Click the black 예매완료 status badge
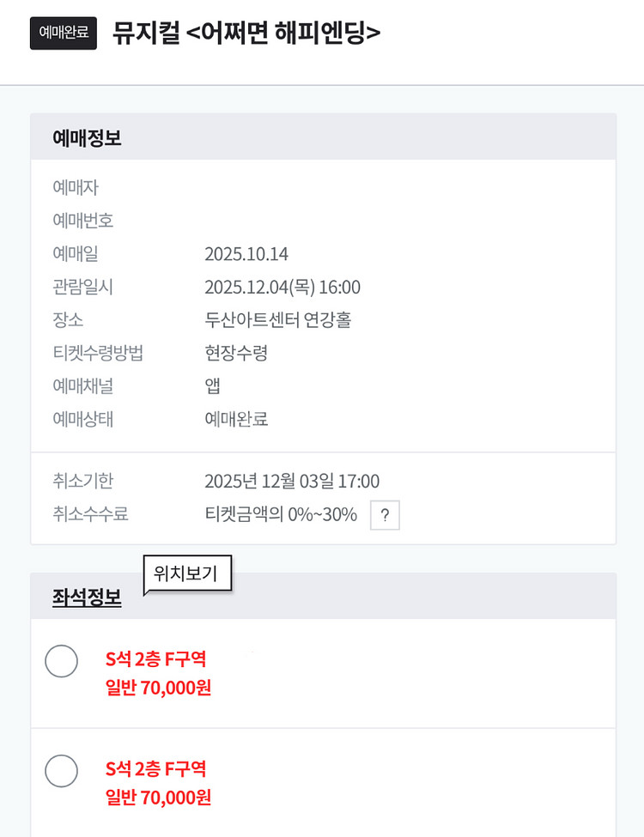 64,33
